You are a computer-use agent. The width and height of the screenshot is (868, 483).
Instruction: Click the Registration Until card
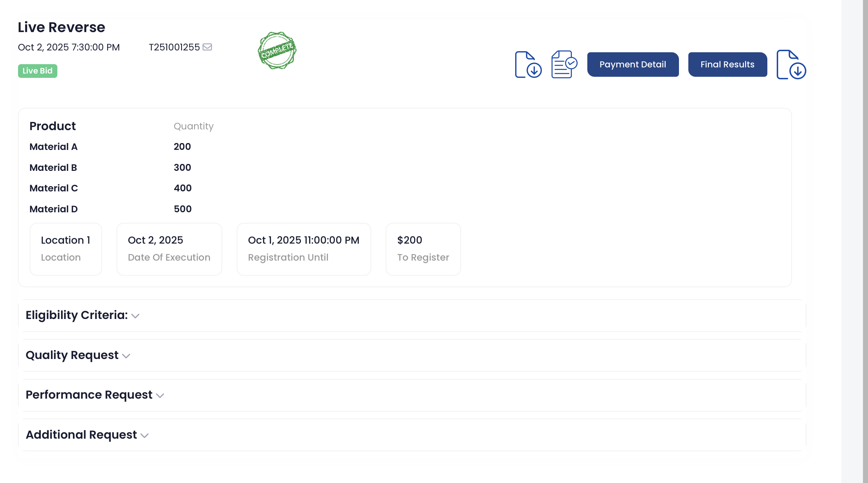[303, 249]
